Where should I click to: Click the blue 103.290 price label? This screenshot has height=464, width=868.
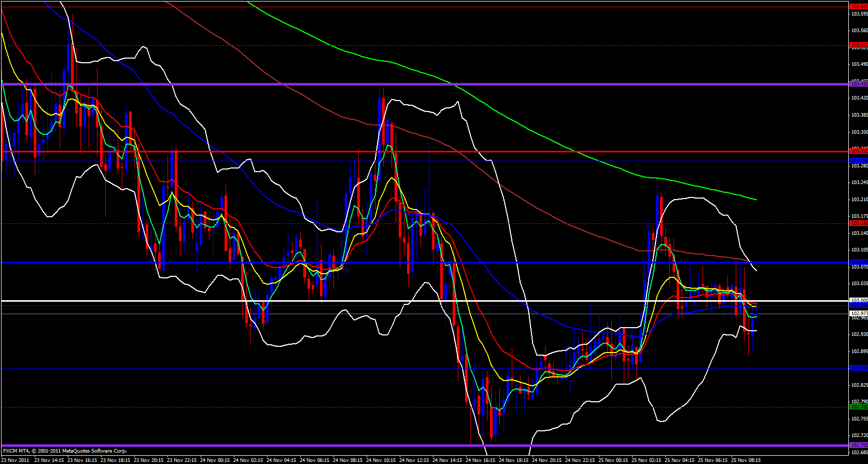pyautogui.click(x=858, y=161)
